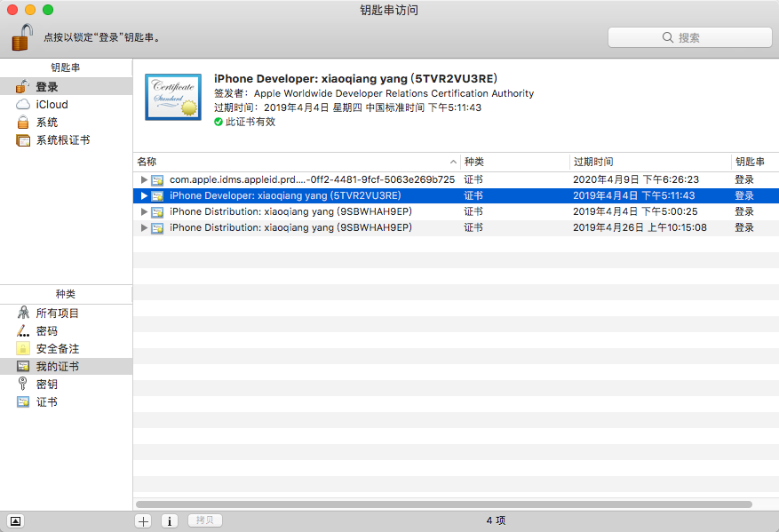Select the 登录 keychain in sidebar
The height and width of the screenshot is (532, 779).
pyautogui.click(x=66, y=86)
